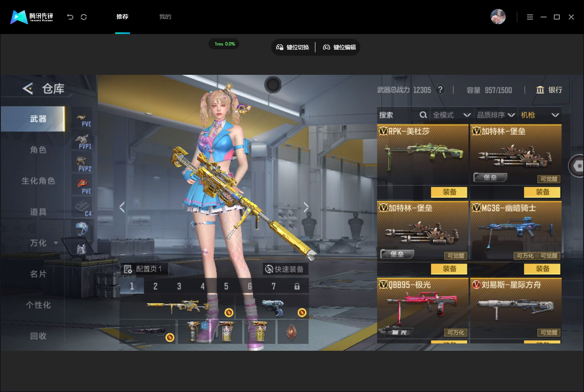Click the 快速装备 quick equip button
Screen dimensions: 584x392
tap(285, 269)
